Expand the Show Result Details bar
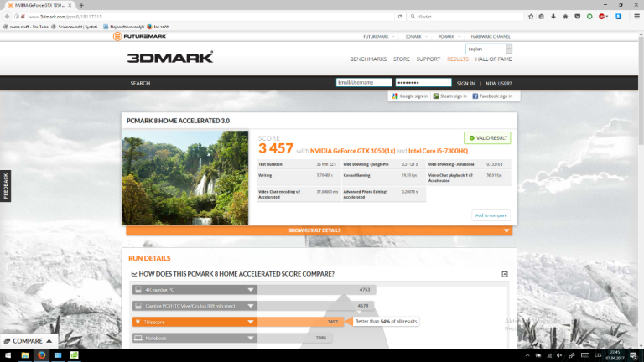Image resolution: width=644 pixels, height=362 pixels. tap(319, 230)
